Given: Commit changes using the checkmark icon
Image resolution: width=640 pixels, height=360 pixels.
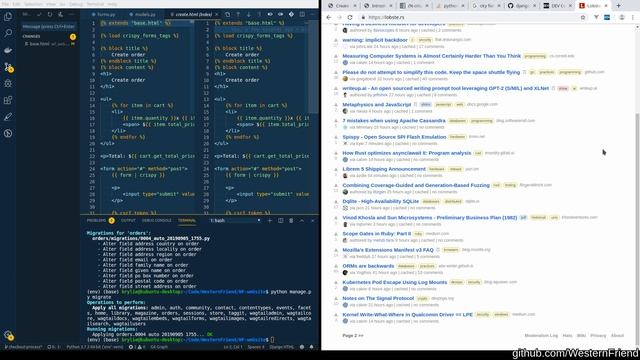Looking at the screenshot, I should coord(39,14).
